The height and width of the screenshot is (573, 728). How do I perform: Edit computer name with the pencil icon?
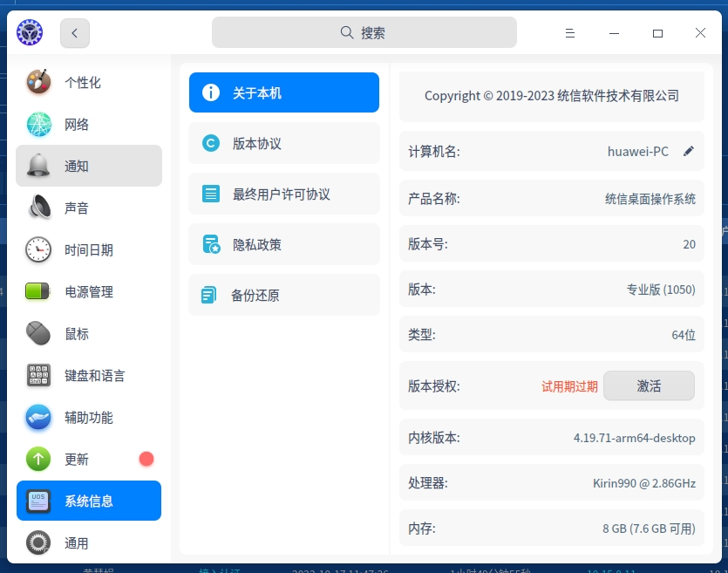(x=689, y=152)
